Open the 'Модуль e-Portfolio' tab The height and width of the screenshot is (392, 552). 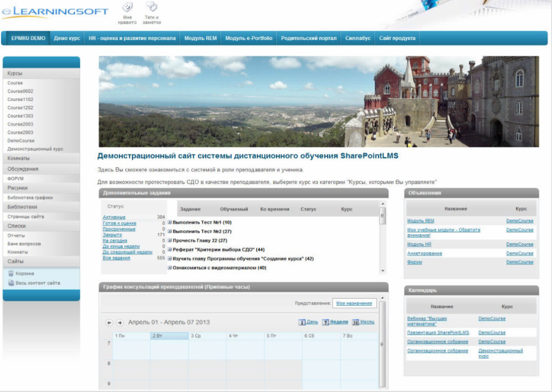click(249, 38)
